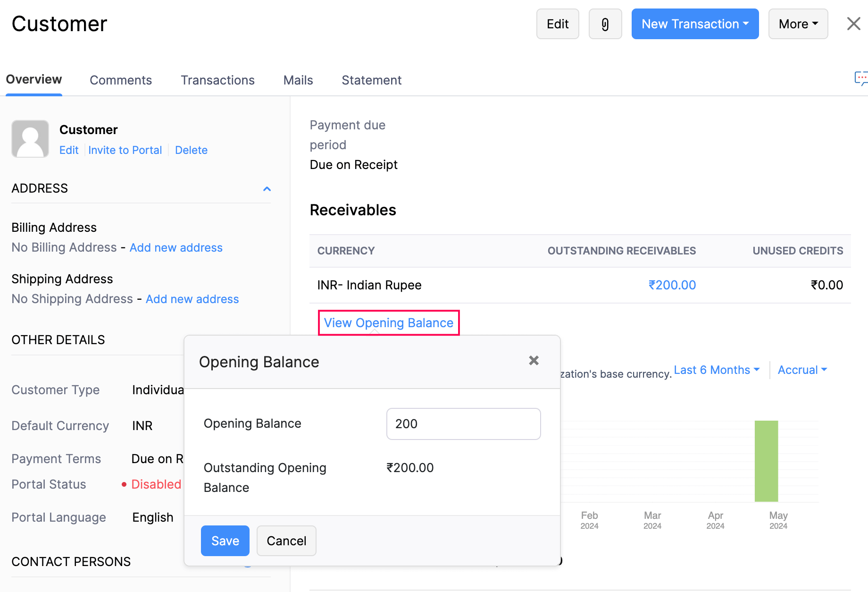Viewport: 868px width, 592px height.
Task: Cancel the opening balance edit
Action: 286,541
